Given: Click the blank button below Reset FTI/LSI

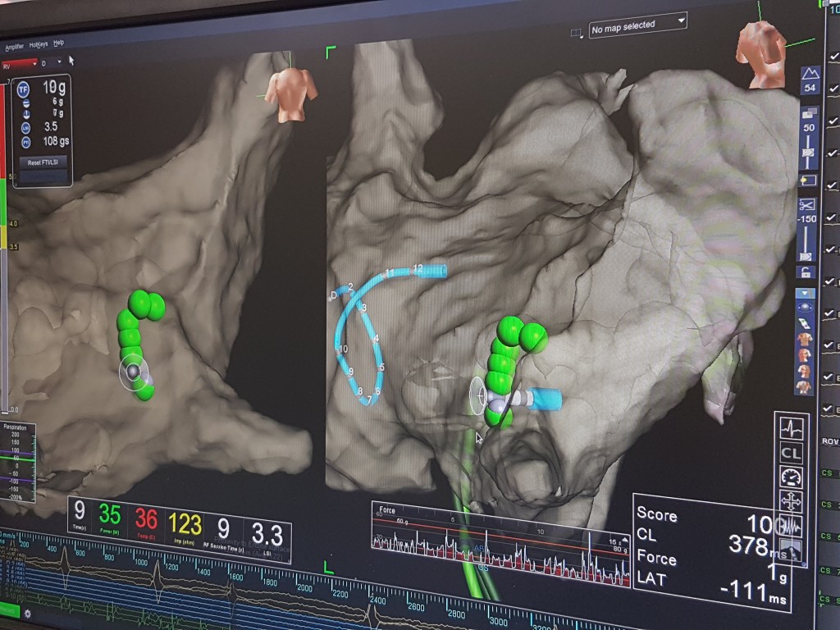Looking at the screenshot, I should coord(43,176).
